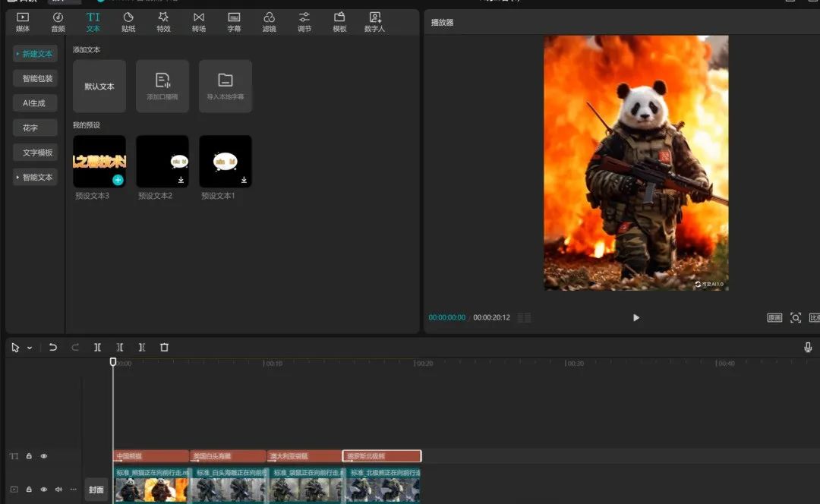The image size is (820, 504).
Task: Expand the 新建文本 sidebar section
Action: (35, 54)
